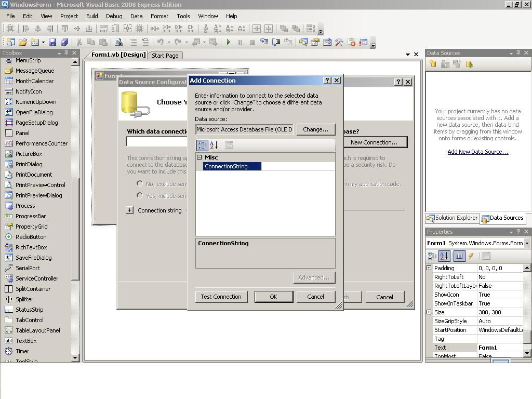Screen dimensions: 532x399
Task: Open the New Project icon's dropdown arrow
Action: (44, 43)
